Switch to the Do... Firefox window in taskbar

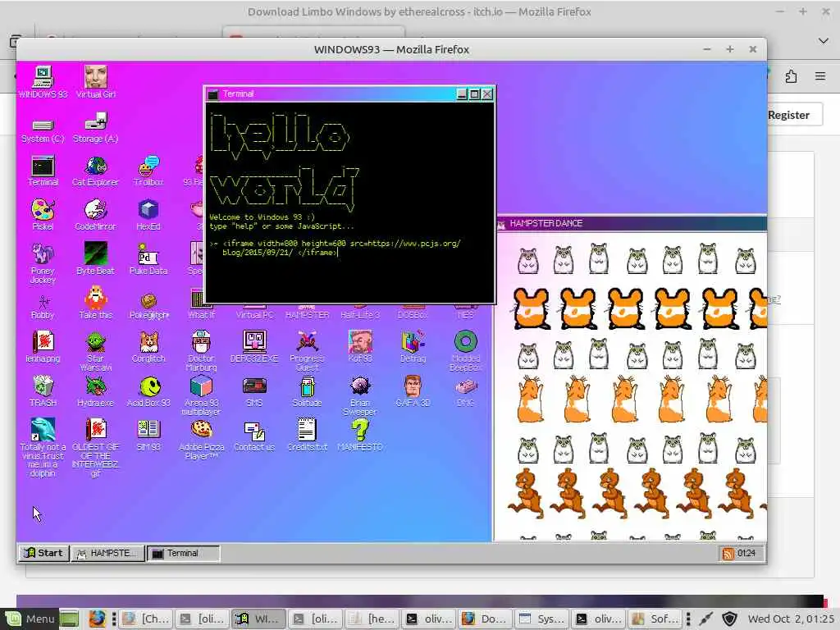[485, 619]
